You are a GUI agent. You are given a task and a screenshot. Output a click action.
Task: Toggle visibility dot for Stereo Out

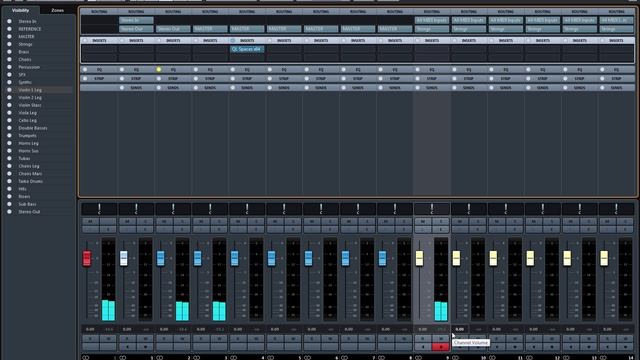pos(9,211)
